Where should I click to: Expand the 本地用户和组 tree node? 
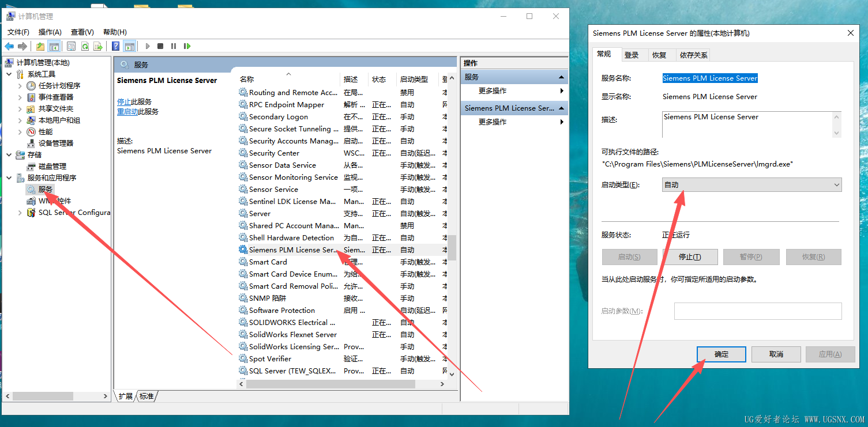tap(20, 120)
